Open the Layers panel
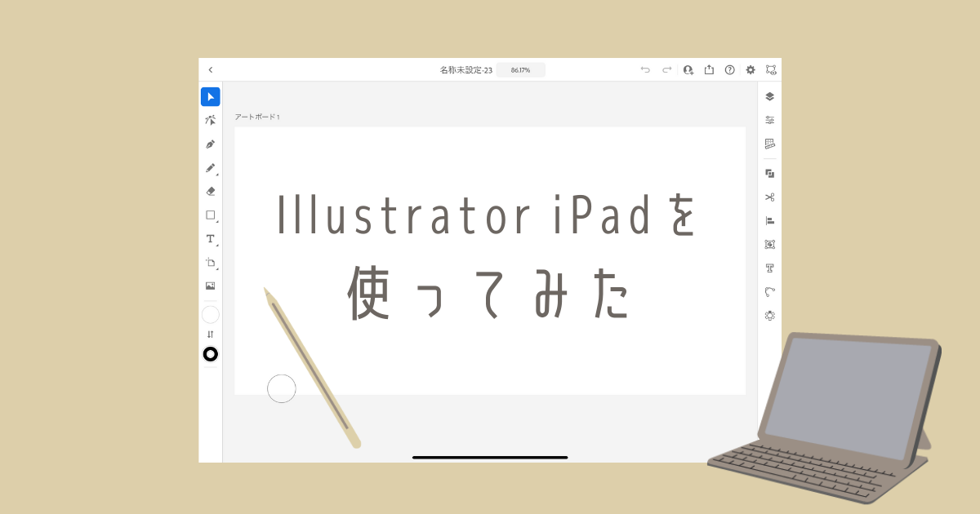Screen dimensions: 980x514 point(769,96)
